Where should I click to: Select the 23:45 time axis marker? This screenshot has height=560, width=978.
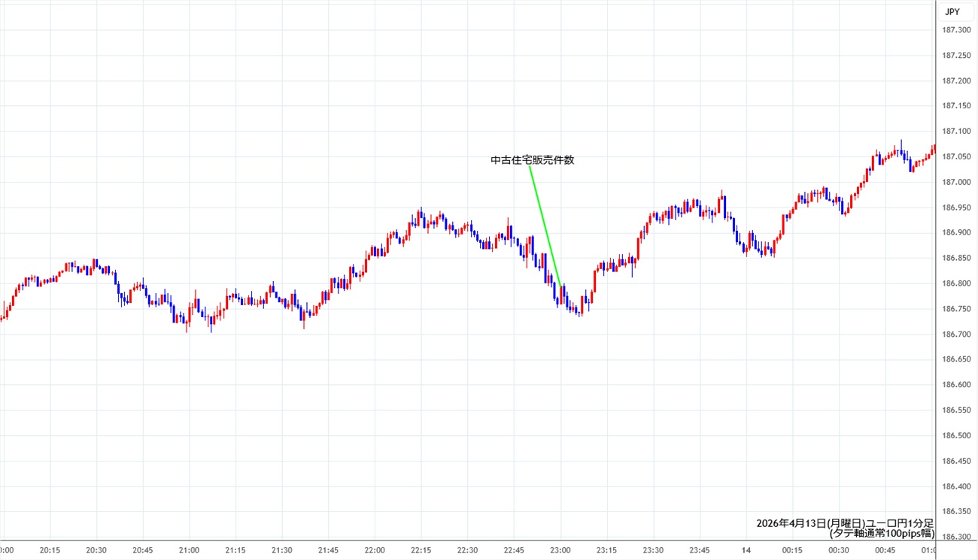click(x=700, y=550)
